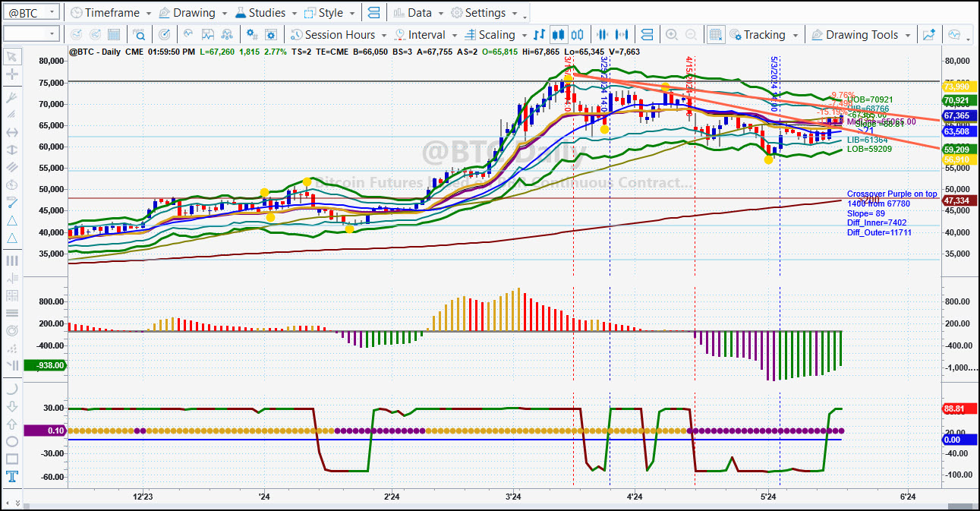Viewport: 980px width, 511px height.
Task: Select the rectangle drawing tool
Action: click(13, 459)
